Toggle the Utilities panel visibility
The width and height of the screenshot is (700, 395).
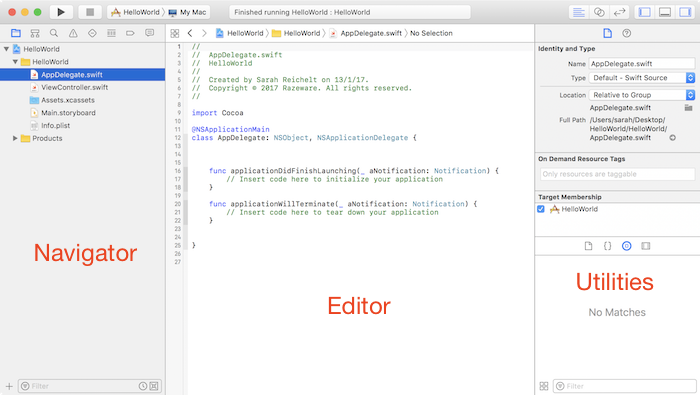coord(685,12)
